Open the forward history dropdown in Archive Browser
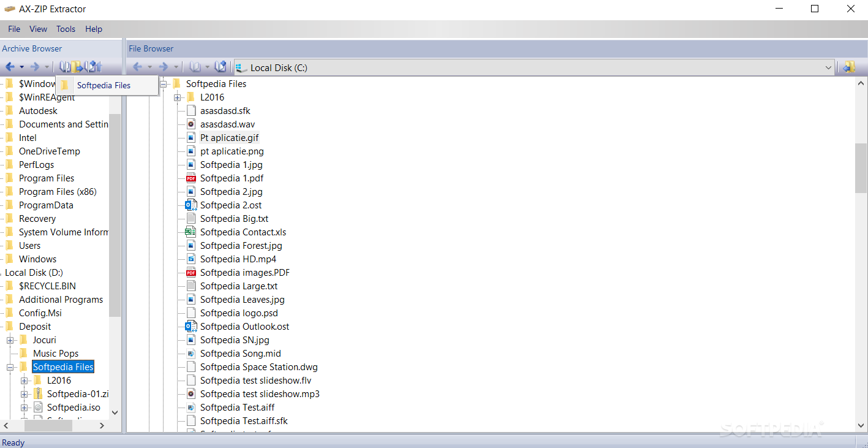The height and width of the screenshot is (448, 868). tap(47, 67)
